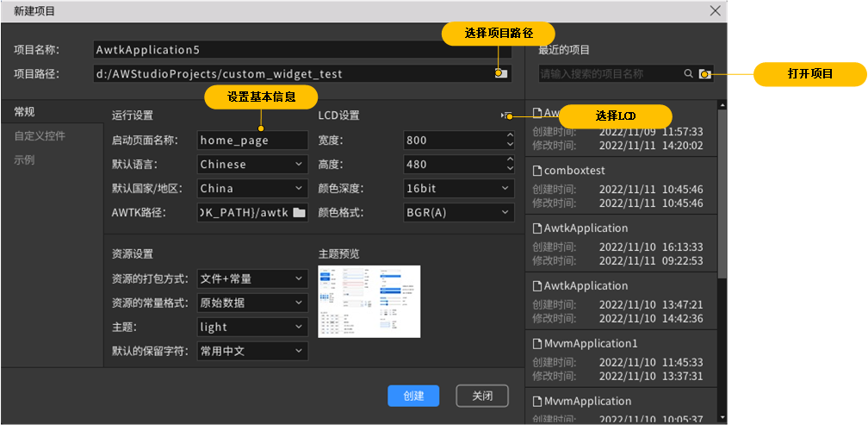Screen dimensions: 868x425
Task: Select AwtkApplication created 2022/11/10 16:13:33
Action: pos(621,243)
